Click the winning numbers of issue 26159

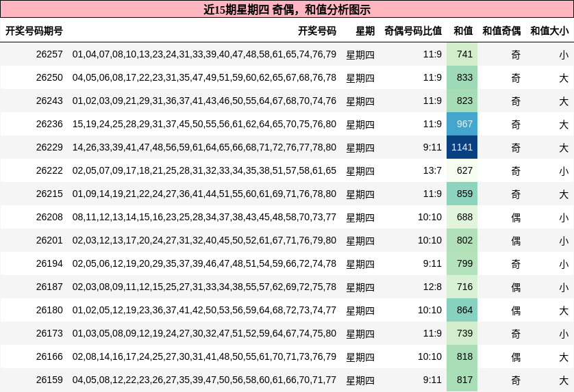pyautogui.click(x=204, y=380)
